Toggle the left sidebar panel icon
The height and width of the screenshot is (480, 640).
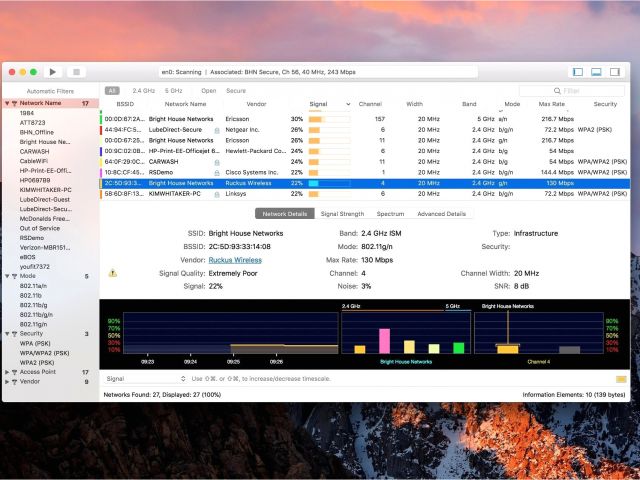tap(577, 72)
